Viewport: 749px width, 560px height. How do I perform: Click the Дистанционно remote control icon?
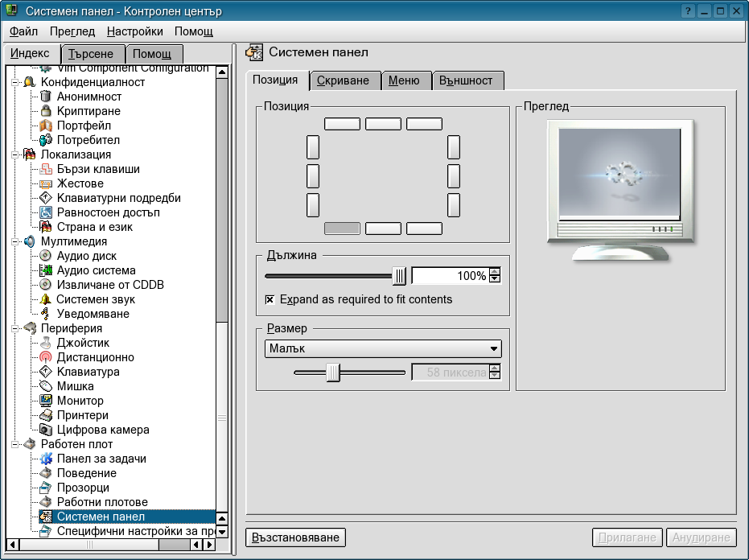(46, 357)
